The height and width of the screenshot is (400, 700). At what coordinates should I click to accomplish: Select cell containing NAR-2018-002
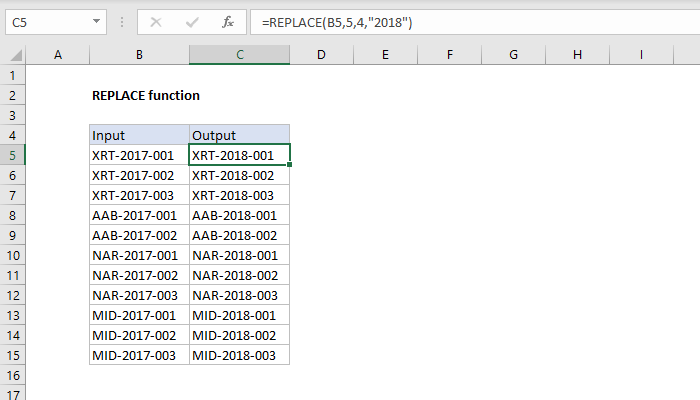[x=239, y=275]
